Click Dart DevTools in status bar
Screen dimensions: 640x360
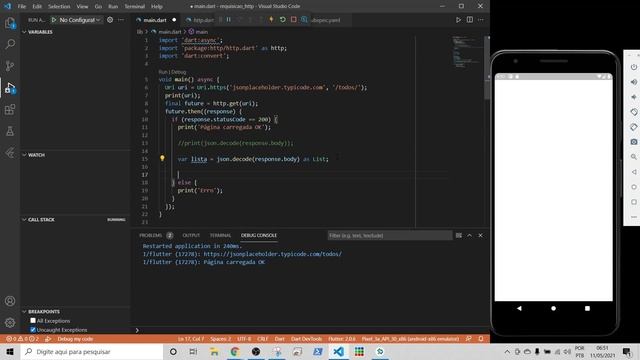306,339
